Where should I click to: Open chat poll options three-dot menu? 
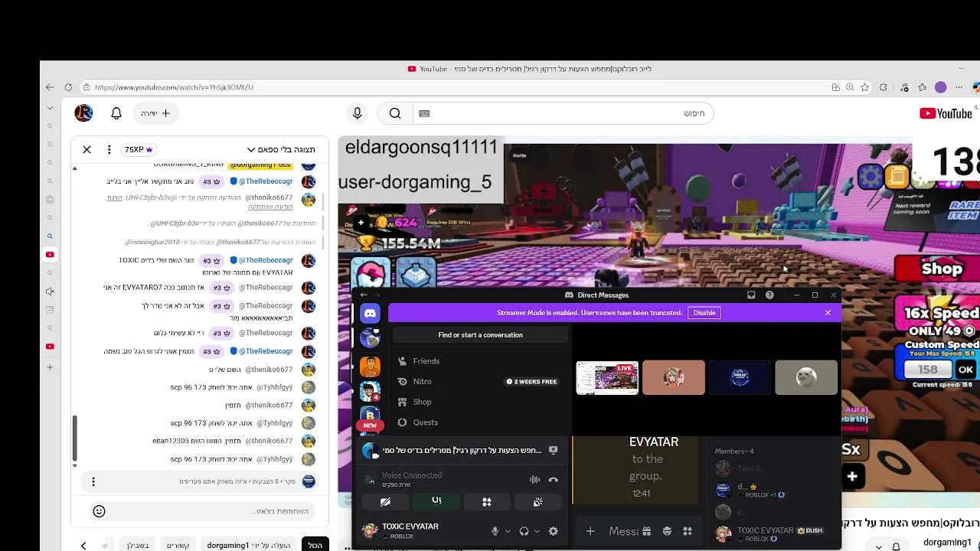pyautogui.click(x=93, y=481)
